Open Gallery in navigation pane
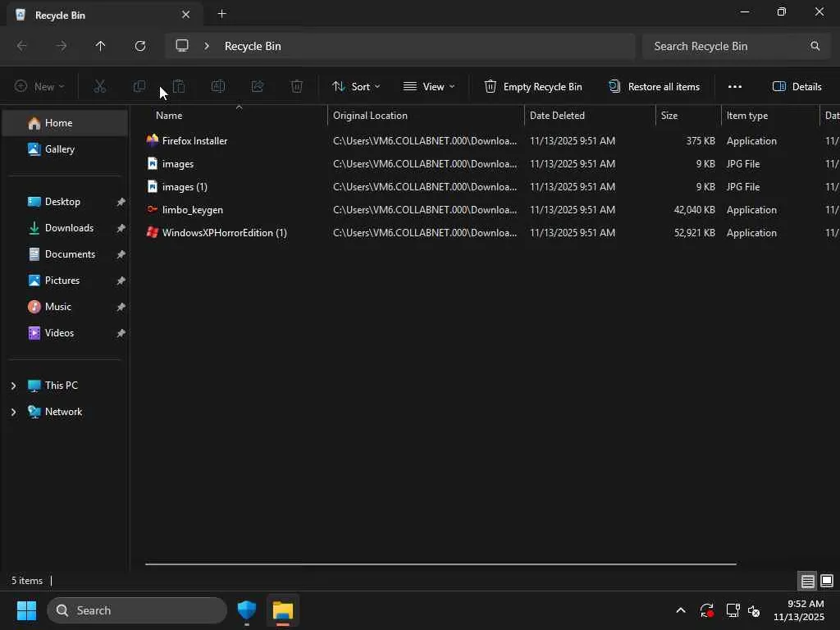840x630 pixels. tap(66, 149)
